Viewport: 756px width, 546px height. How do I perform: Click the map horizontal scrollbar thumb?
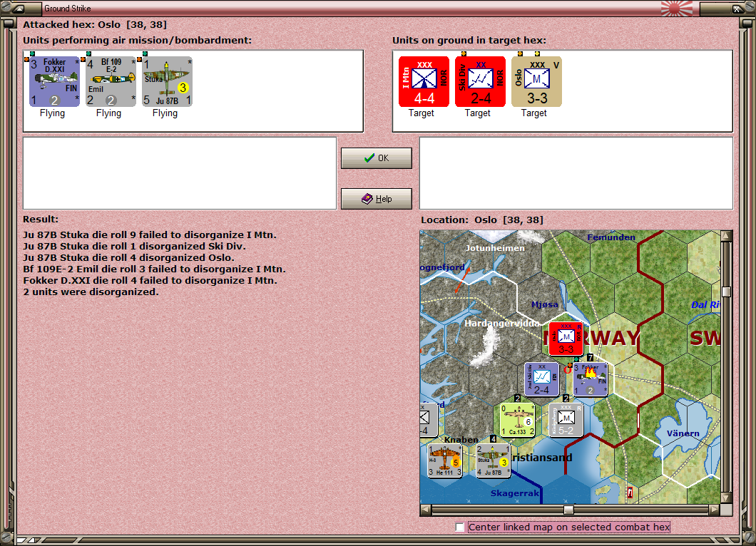[x=569, y=510]
